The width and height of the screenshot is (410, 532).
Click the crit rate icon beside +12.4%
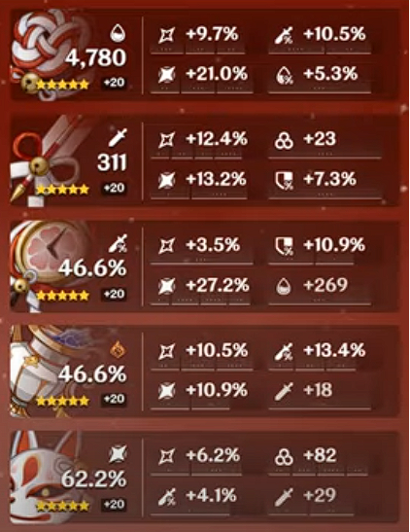(167, 139)
